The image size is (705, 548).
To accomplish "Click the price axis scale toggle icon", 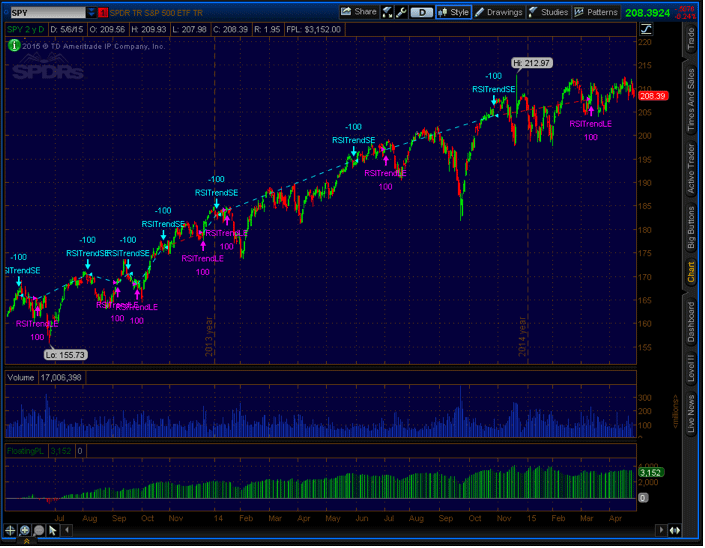I will [x=646, y=30].
